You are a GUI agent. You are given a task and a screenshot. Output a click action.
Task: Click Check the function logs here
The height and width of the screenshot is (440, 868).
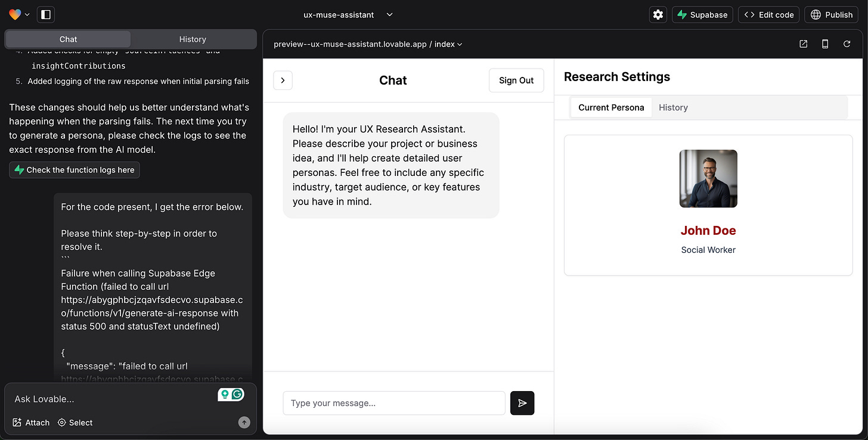pyautogui.click(x=75, y=170)
